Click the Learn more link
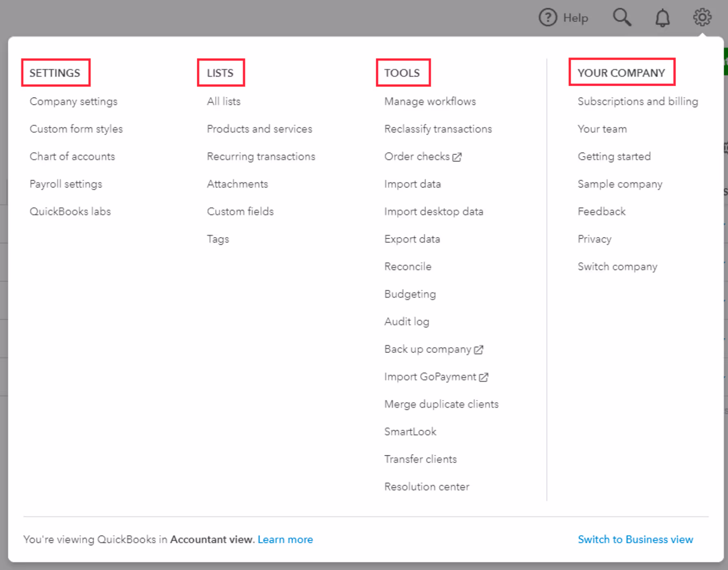Image resolution: width=728 pixels, height=570 pixels. [285, 540]
